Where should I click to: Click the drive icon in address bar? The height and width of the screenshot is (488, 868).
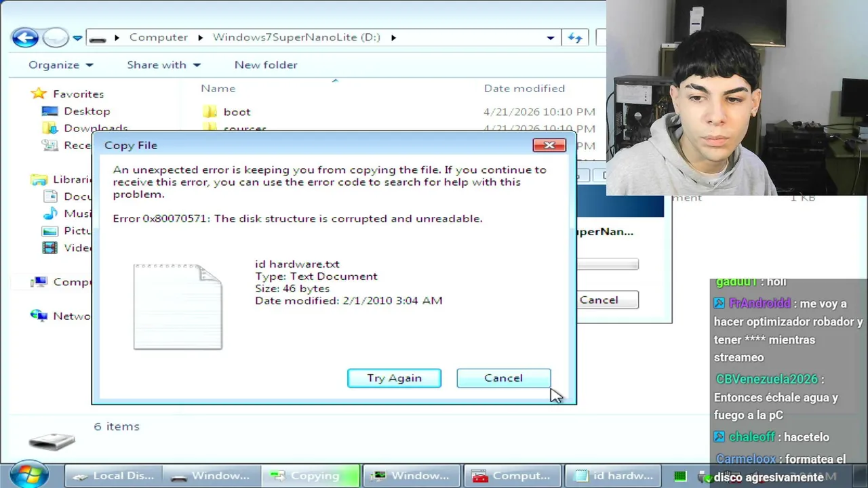98,39
